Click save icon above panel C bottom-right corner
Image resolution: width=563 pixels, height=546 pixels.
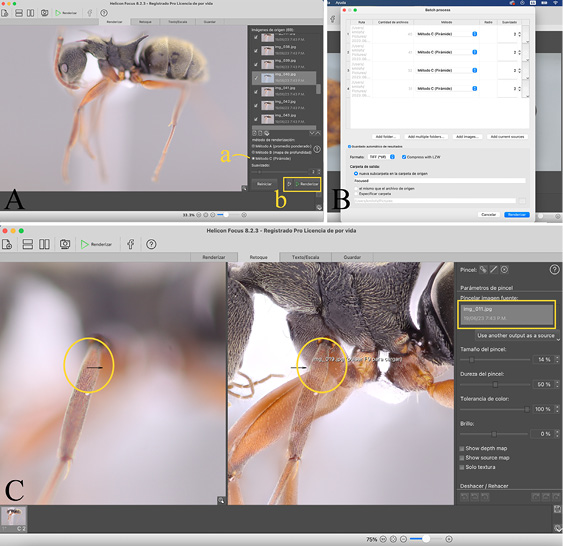click(557, 509)
